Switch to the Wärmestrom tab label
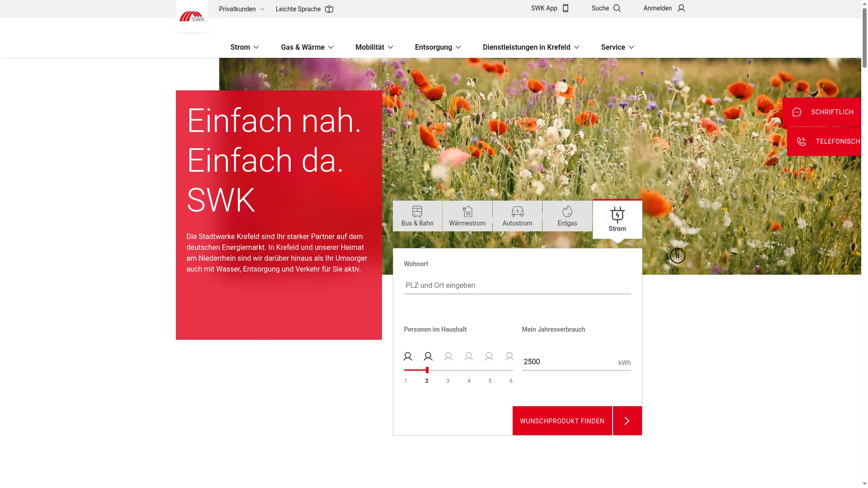 pyautogui.click(x=467, y=223)
